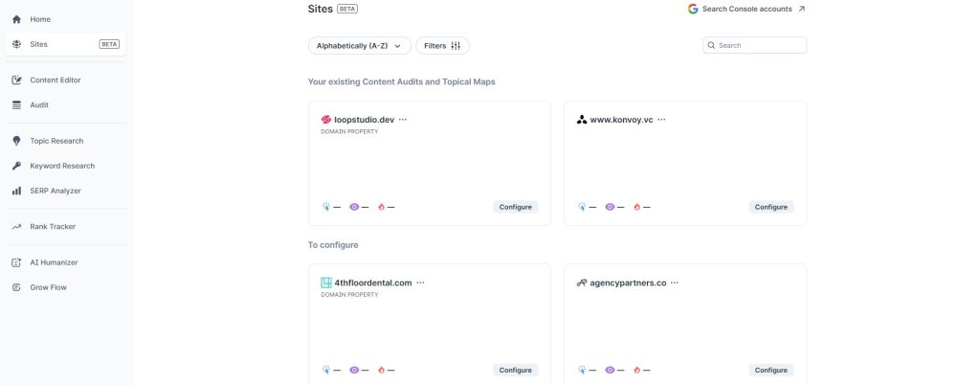Screen dimensions: 980x385
Task: Click the Topic Research lightbulb icon
Action: click(x=16, y=141)
